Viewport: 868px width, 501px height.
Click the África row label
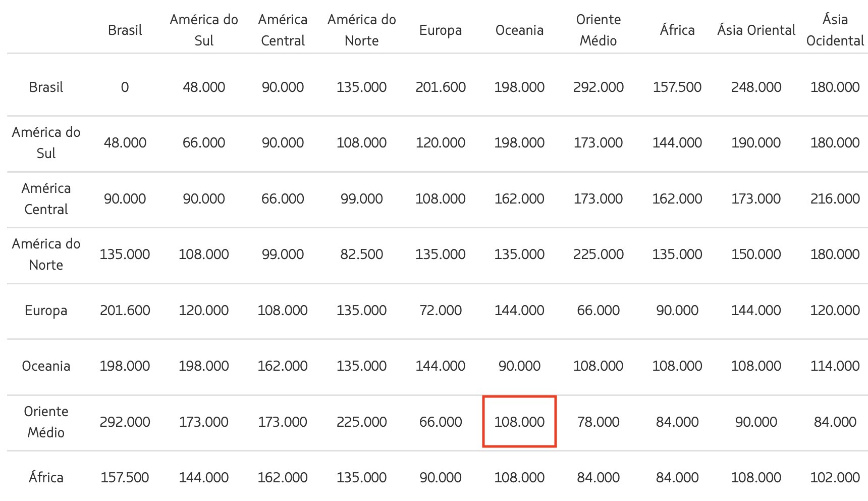pos(46,477)
